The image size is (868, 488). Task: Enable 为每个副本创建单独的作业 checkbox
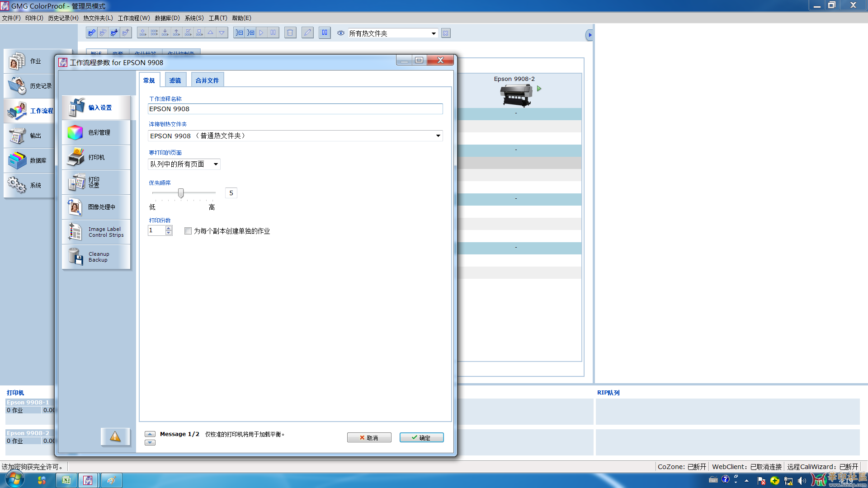(x=188, y=231)
